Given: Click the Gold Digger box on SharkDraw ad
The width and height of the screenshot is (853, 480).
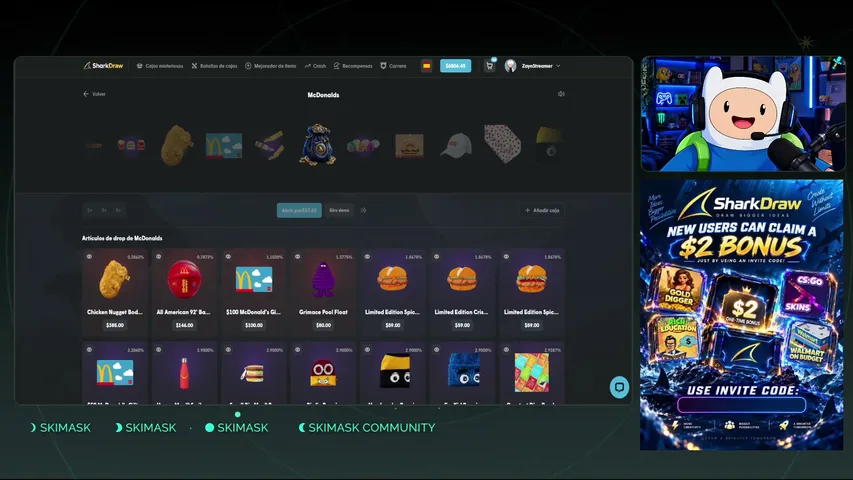Looking at the screenshot, I should 678,287.
